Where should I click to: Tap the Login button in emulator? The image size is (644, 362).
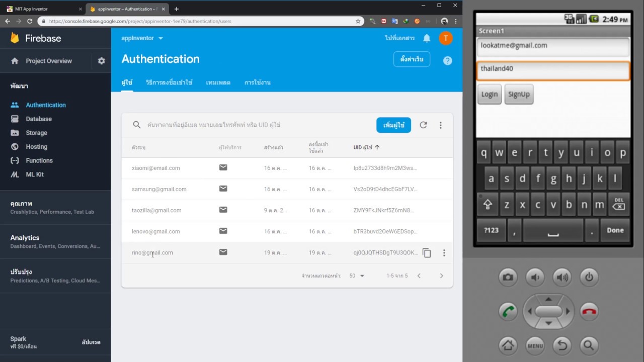(x=490, y=94)
